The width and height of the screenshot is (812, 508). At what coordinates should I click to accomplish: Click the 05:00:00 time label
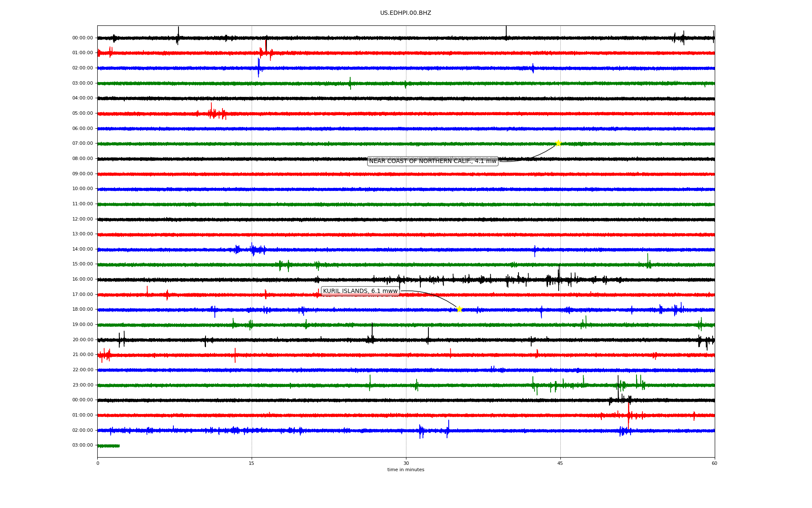(x=82, y=113)
